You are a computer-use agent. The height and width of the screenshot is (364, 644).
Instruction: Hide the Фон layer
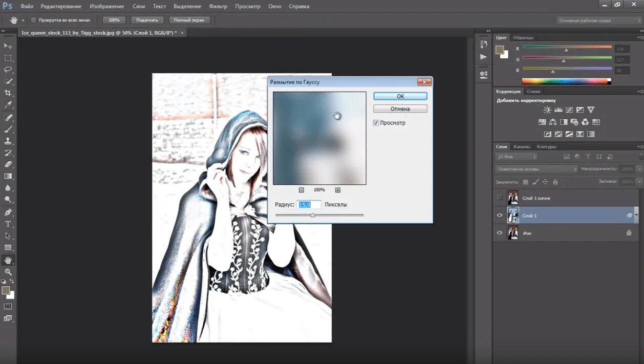pos(500,233)
